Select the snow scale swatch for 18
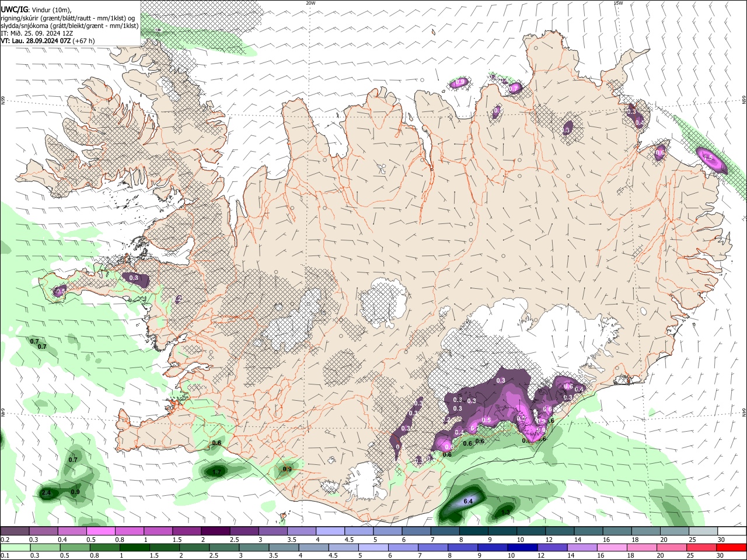Image resolution: width=747 pixels, height=560 pixels. 646,531
